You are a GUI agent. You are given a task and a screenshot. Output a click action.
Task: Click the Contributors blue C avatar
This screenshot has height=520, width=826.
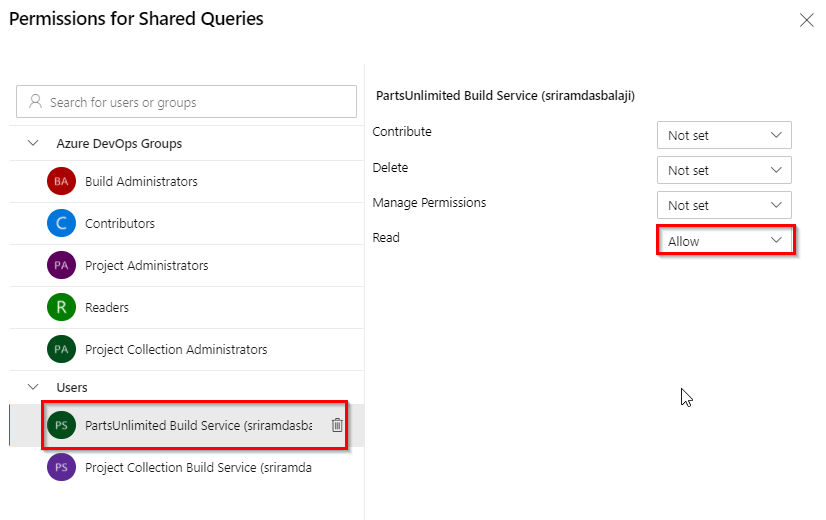[61, 223]
